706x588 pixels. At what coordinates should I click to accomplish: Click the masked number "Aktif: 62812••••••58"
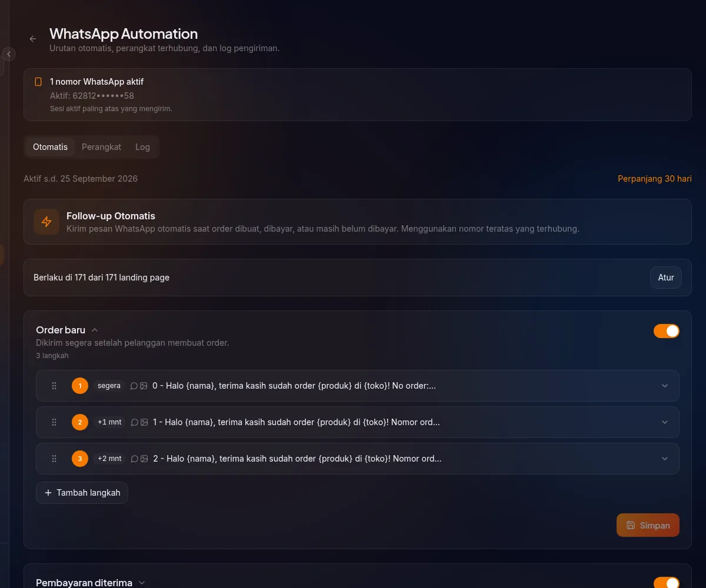point(92,96)
